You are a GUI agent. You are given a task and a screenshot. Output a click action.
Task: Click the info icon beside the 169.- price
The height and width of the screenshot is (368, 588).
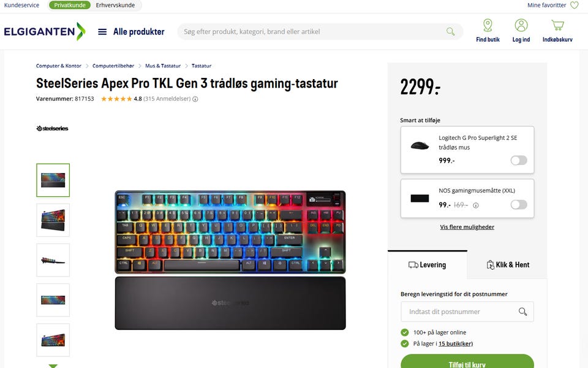475,205
